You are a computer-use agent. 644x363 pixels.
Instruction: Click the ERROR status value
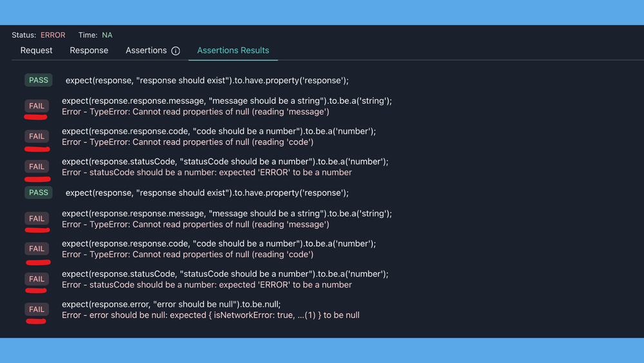[53, 35]
